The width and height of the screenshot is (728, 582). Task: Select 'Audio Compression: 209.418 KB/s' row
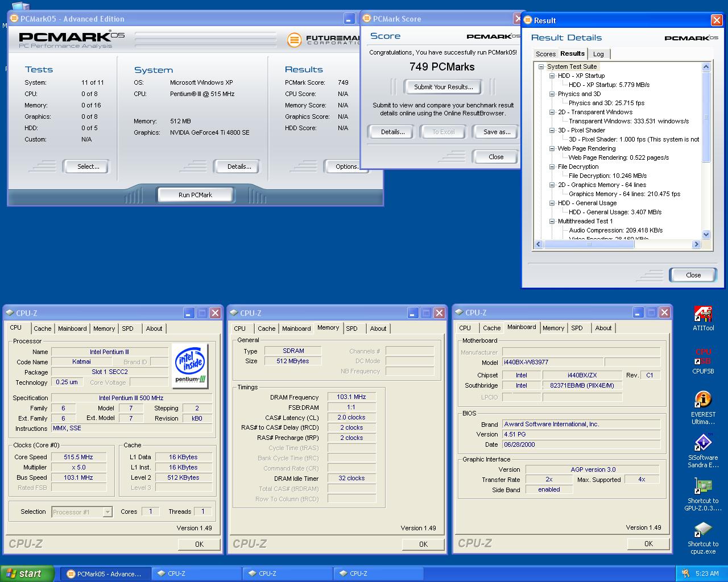(615, 230)
